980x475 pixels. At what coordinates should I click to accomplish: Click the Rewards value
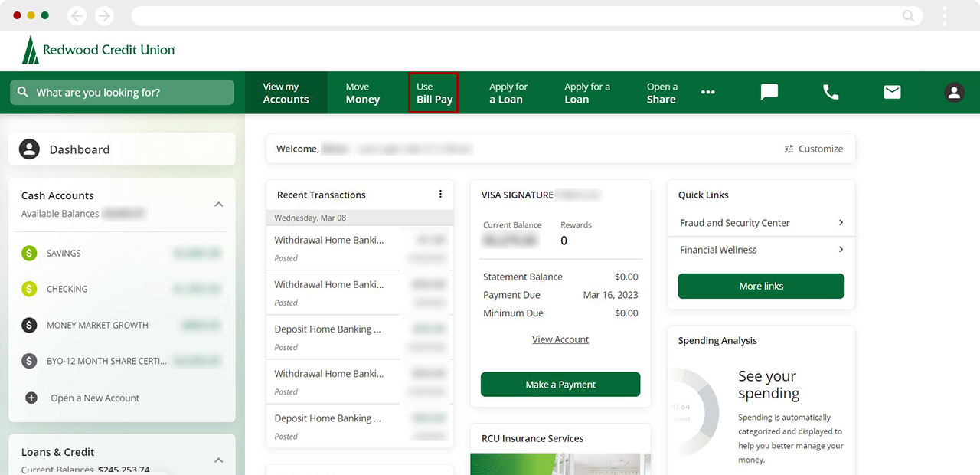tap(564, 241)
